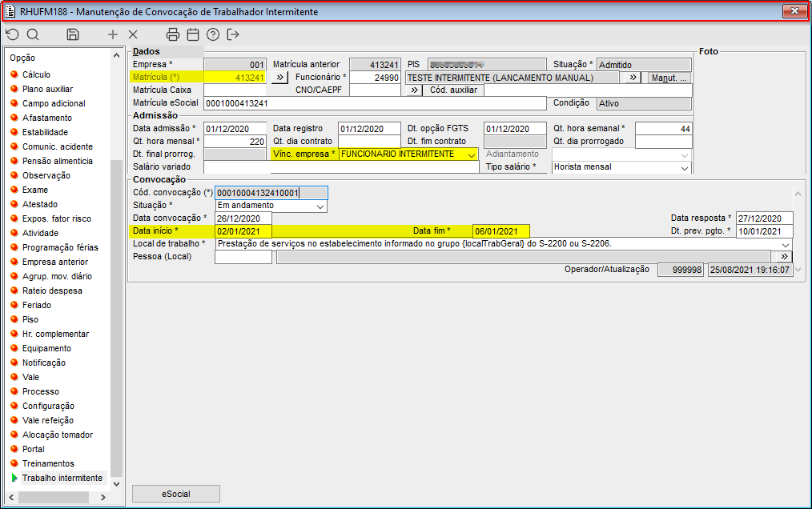This screenshot has height=509, width=812.
Task: Open Treinamentos option
Action: point(48,463)
